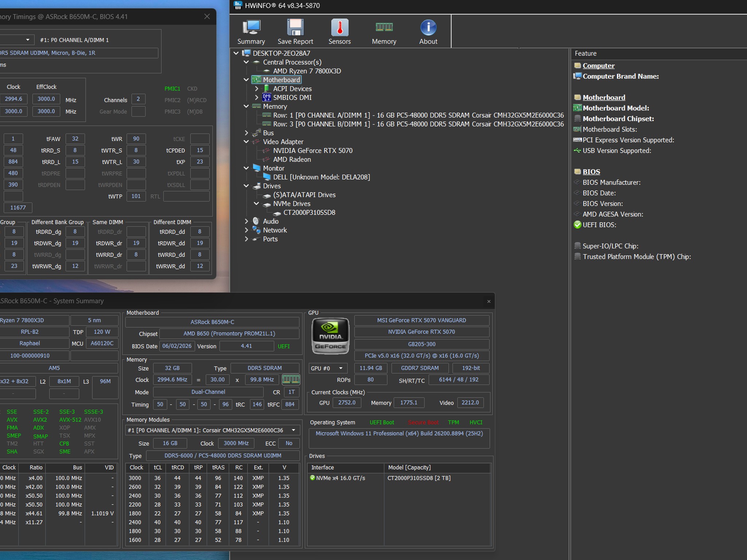Image resolution: width=747 pixels, height=560 pixels.
Task: Click the Audio speaker icon in the tree
Action: pos(256,221)
